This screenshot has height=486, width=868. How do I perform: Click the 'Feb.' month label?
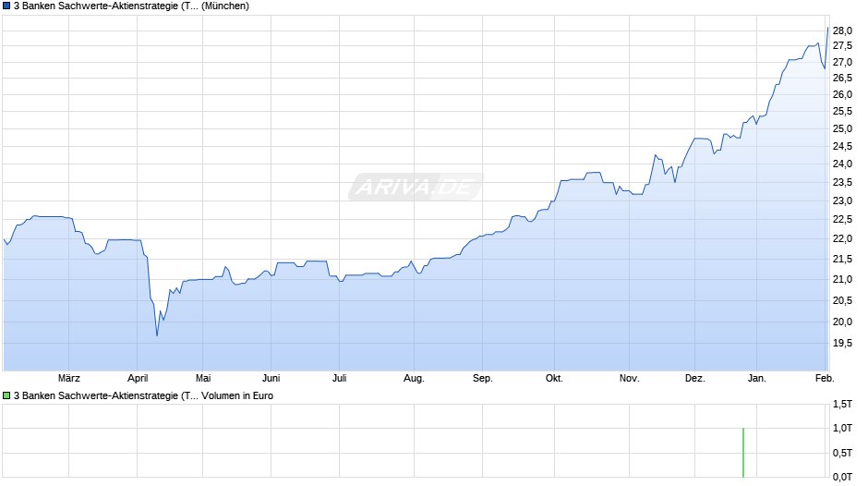[x=825, y=378]
